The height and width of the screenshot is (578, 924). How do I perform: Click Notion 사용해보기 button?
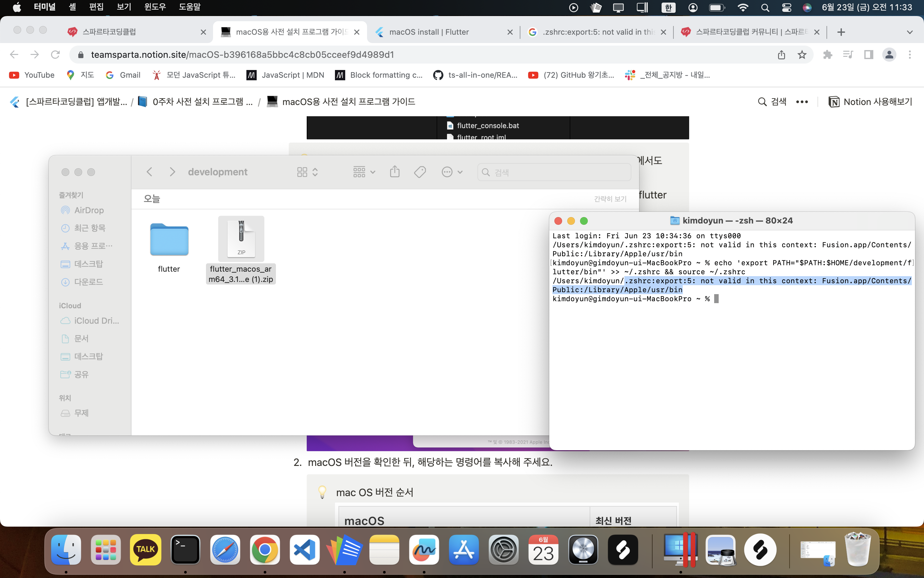click(870, 102)
